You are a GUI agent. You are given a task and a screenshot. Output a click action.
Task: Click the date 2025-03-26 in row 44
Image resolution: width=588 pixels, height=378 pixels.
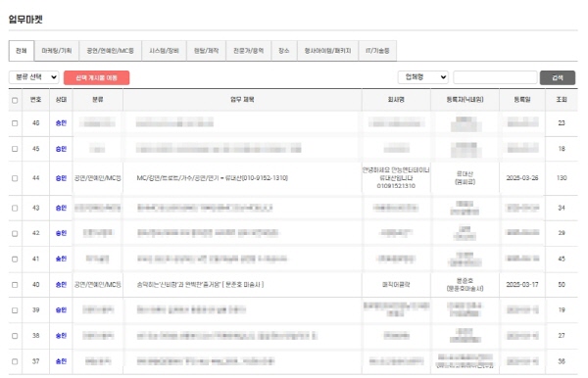tap(522, 178)
